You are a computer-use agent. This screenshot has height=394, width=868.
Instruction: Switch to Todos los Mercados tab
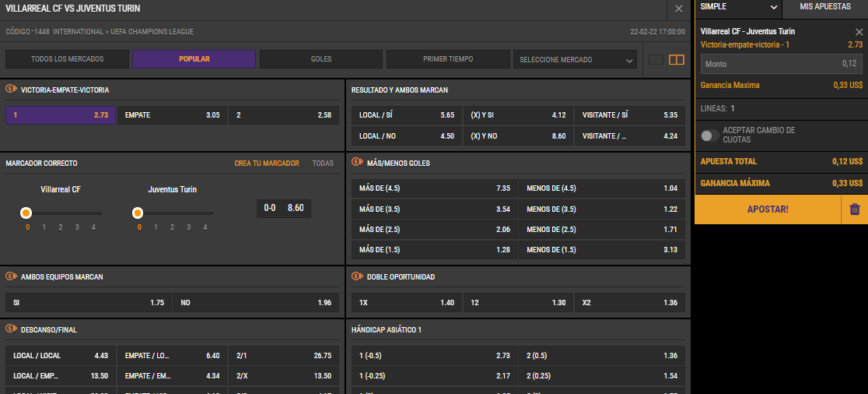pos(67,59)
